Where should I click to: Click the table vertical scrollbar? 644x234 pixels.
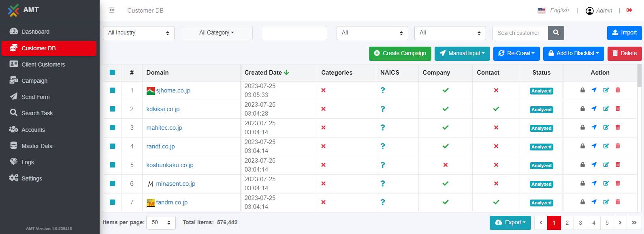(x=640, y=75)
